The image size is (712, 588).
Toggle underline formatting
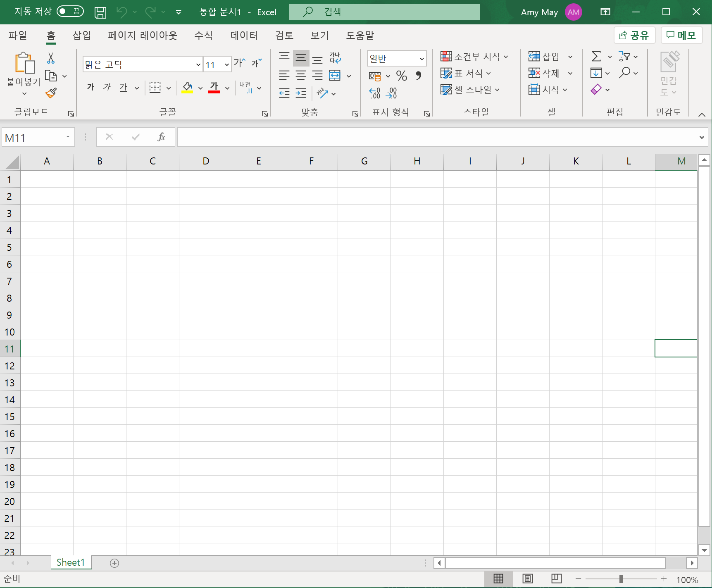click(x=124, y=87)
